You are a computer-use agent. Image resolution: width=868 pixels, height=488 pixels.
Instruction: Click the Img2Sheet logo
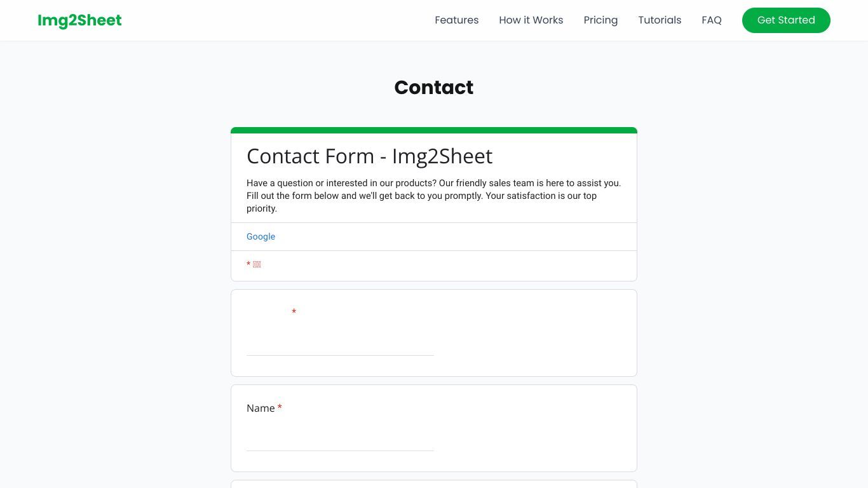[x=79, y=20]
